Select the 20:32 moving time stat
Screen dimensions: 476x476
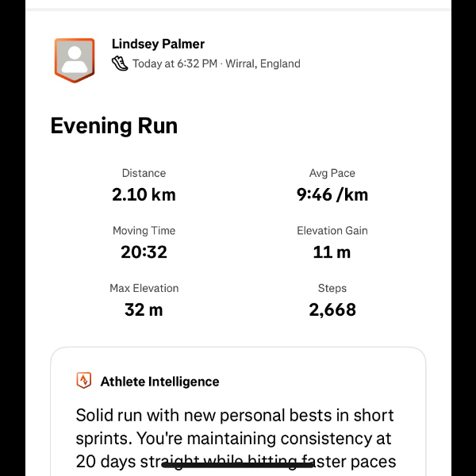[144, 252]
